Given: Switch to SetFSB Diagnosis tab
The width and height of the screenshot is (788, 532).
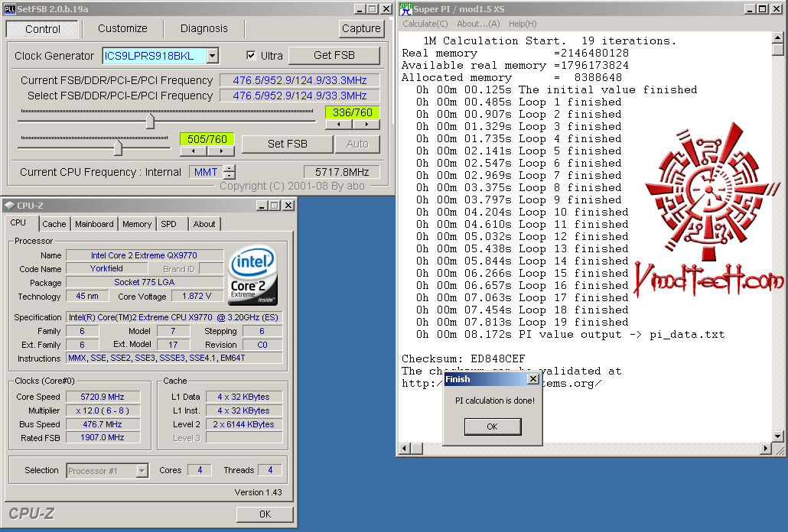Looking at the screenshot, I should click(x=204, y=28).
